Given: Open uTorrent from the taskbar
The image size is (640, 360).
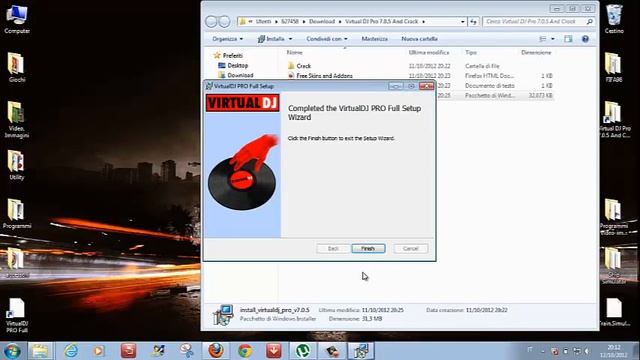Looking at the screenshot, I should click(x=302, y=351).
